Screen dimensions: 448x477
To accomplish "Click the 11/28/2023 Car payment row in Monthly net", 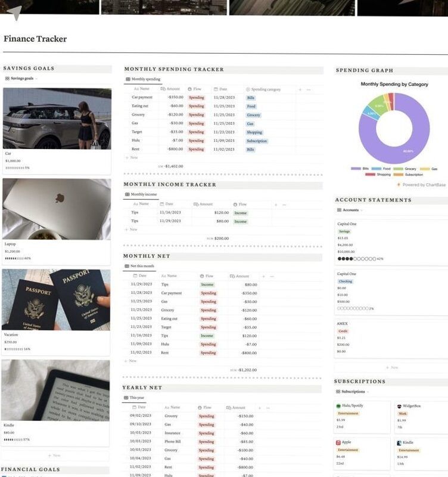I will 222,293.
